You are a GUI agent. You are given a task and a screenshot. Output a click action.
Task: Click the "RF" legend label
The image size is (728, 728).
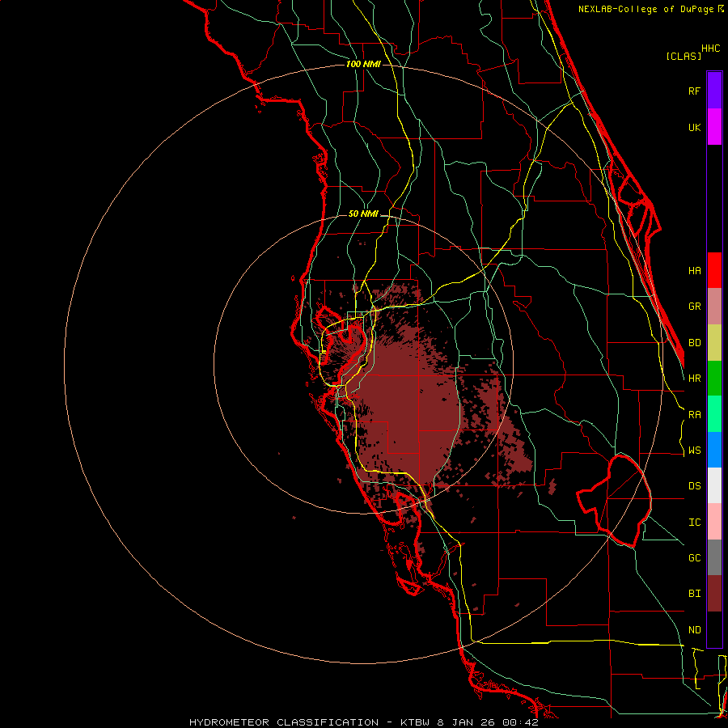694,91
